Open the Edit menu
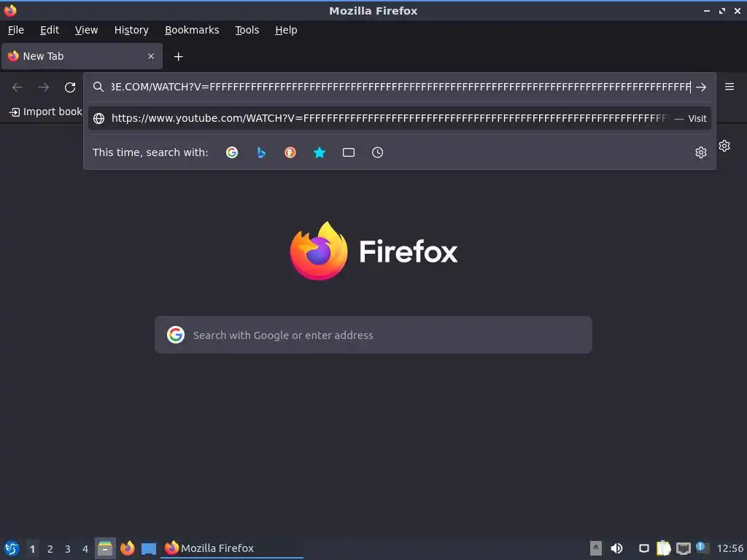Image resolution: width=747 pixels, height=560 pixels. click(x=50, y=30)
